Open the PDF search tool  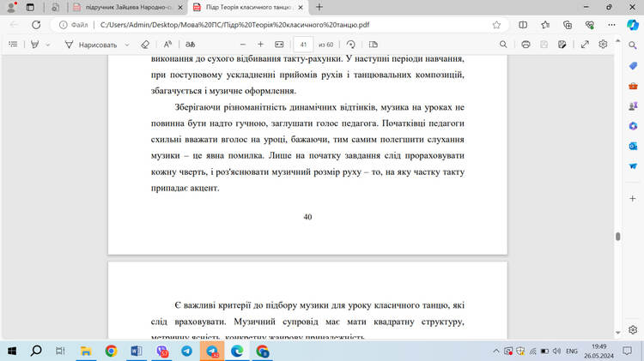tap(503, 45)
